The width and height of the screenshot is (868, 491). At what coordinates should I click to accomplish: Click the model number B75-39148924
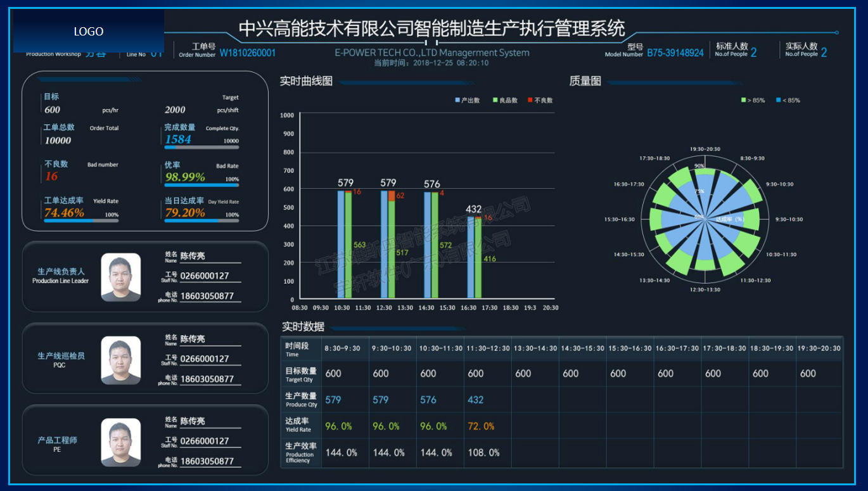pos(675,53)
